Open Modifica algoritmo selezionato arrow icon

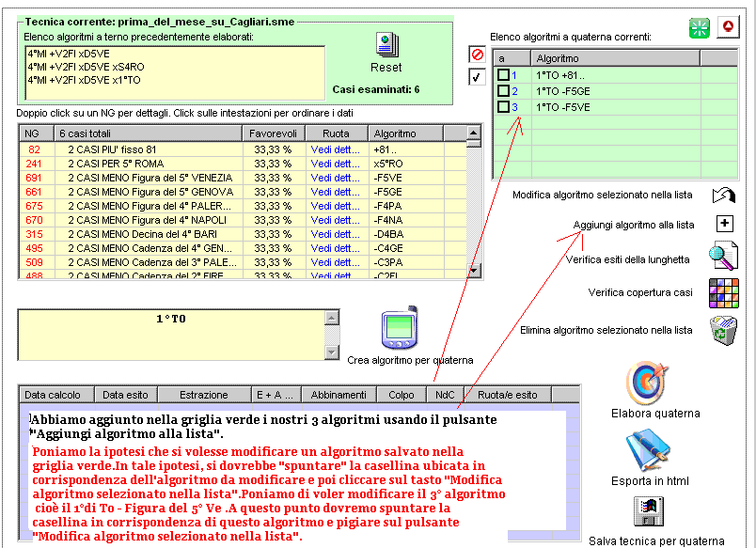(x=724, y=196)
